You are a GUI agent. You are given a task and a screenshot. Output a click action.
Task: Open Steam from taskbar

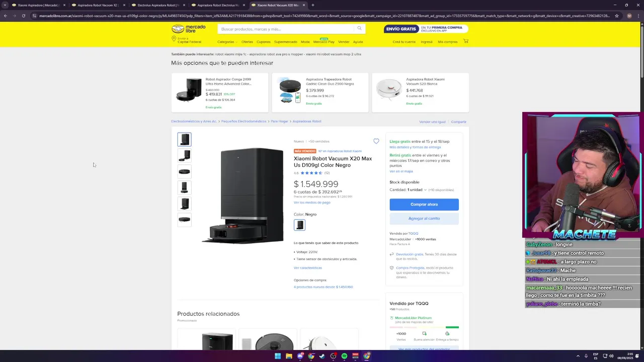click(x=323, y=356)
